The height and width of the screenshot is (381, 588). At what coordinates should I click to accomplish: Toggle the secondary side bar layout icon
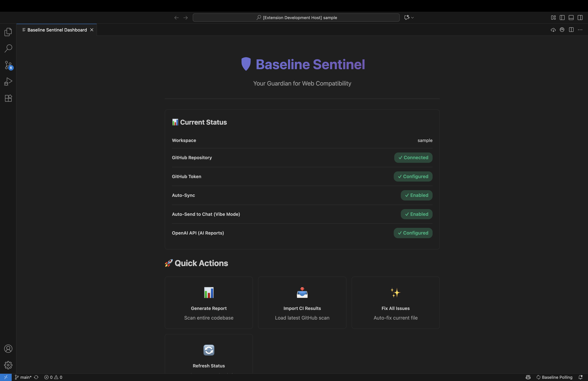(580, 18)
